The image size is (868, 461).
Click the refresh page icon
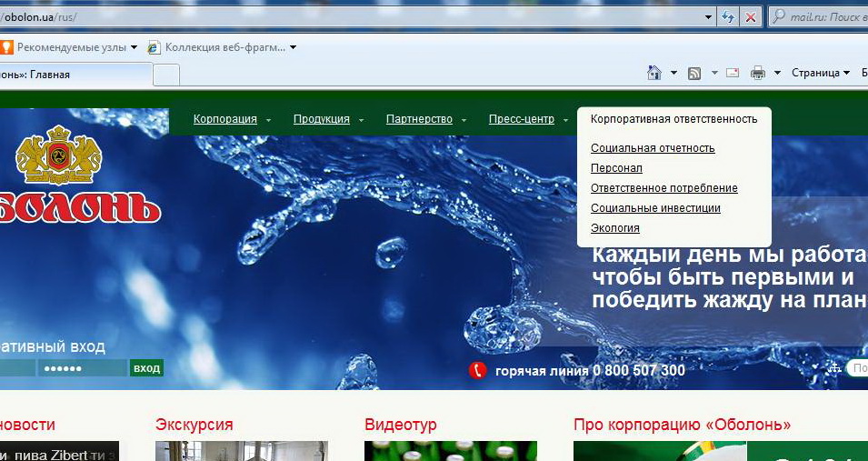[728, 17]
